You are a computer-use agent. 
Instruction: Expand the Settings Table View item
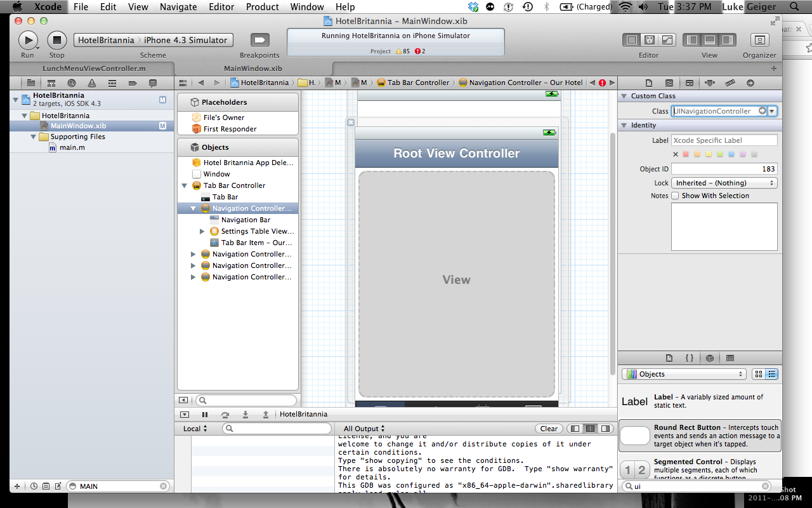[202, 231]
